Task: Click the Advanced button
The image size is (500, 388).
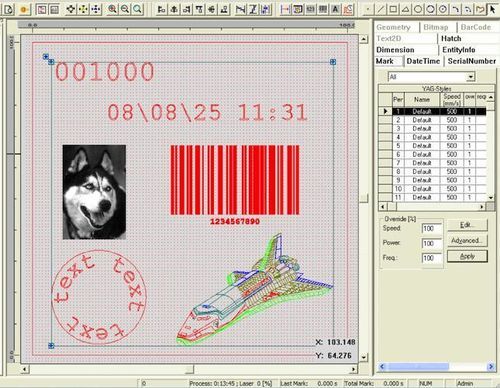Action: 467,240
